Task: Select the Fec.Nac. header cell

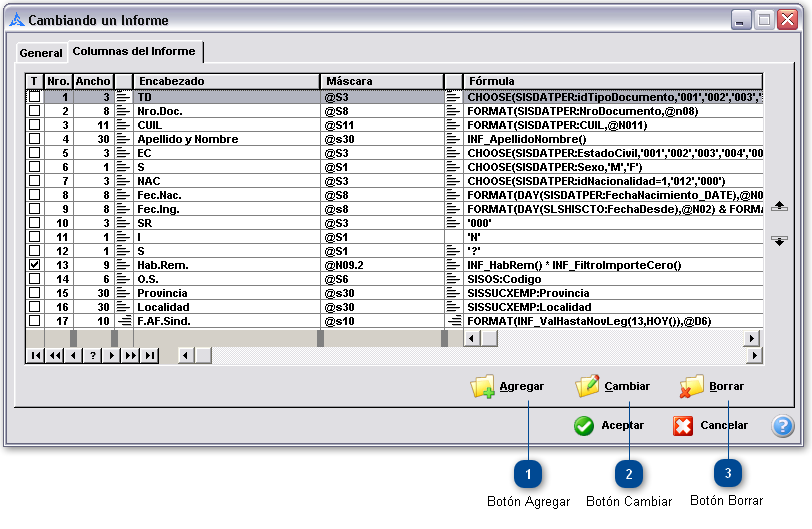Action: click(227, 195)
